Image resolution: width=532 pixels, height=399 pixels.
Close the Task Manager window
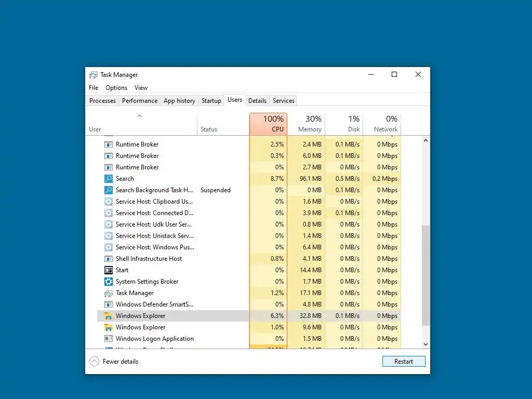(418, 74)
